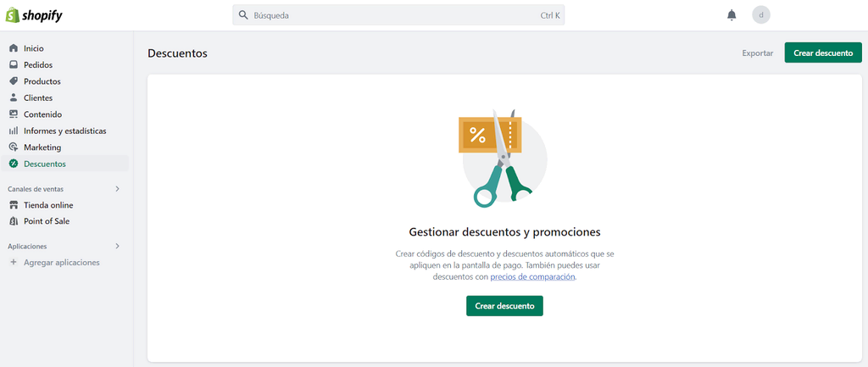The width and height of the screenshot is (868, 367).
Task: Click the Shopify logo
Action: (34, 15)
